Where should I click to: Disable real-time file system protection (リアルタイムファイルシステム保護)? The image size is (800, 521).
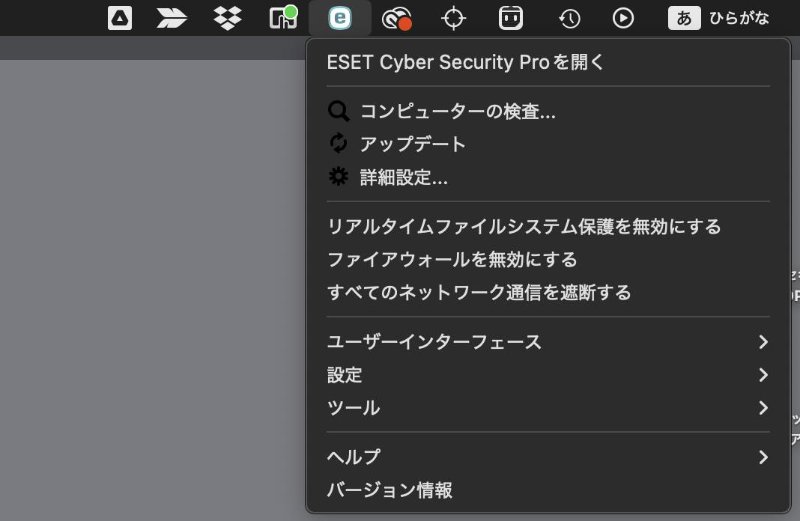[x=524, y=227]
